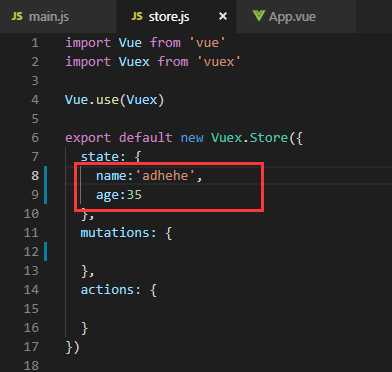Close the store.js tab
The image size is (392, 372).
[223, 16]
